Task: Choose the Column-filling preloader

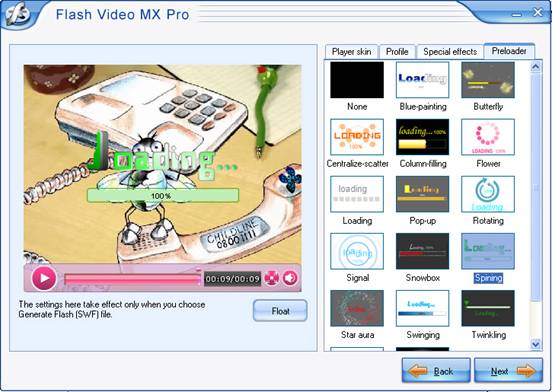Action: click(x=422, y=137)
